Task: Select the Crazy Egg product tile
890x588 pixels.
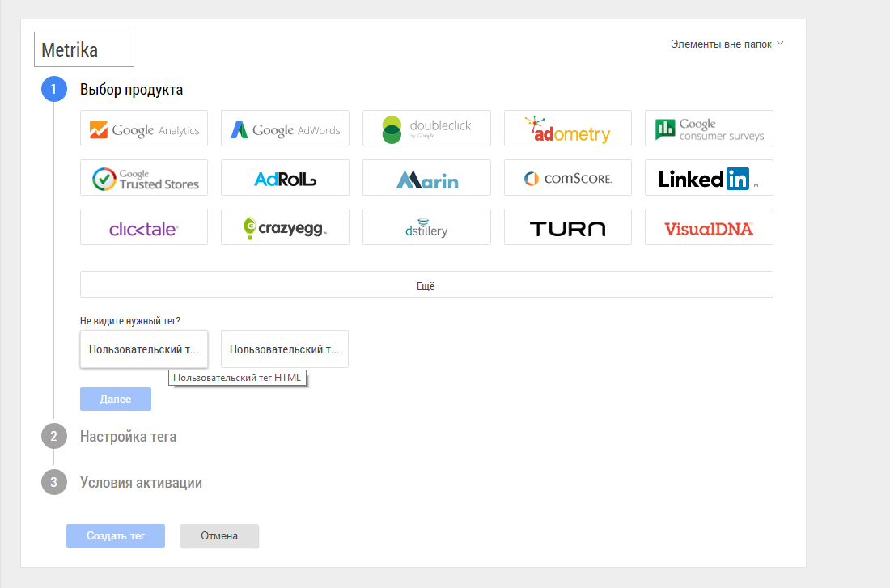Action: tap(285, 227)
